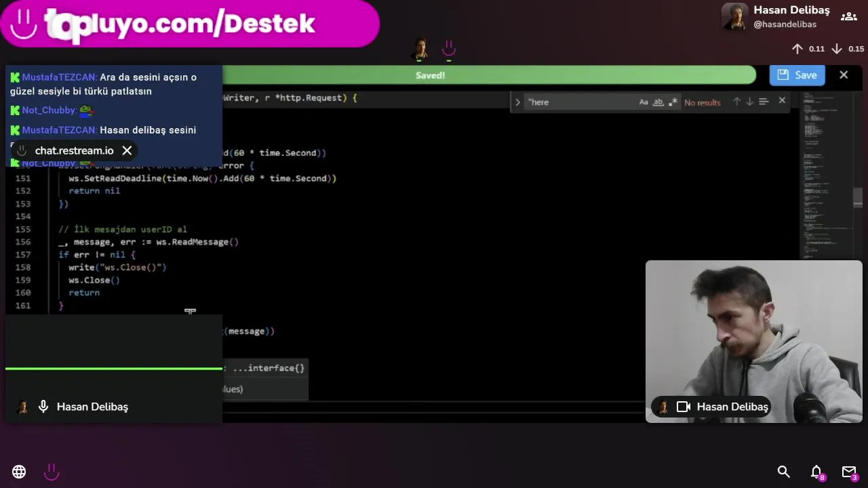The height and width of the screenshot is (488, 868).
Task: Click the download speed arrow 0.15
Action: pyautogui.click(x=837, y=49)
